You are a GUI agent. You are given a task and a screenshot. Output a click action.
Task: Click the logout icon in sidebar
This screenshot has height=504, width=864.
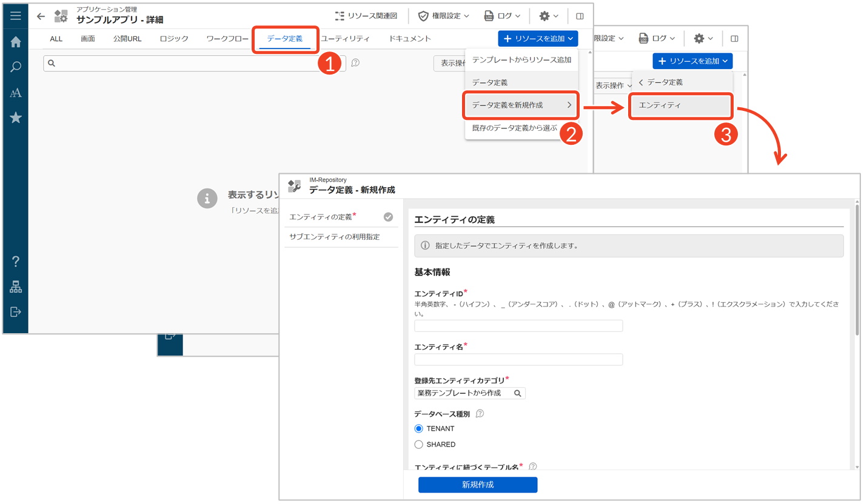(16, 311)
